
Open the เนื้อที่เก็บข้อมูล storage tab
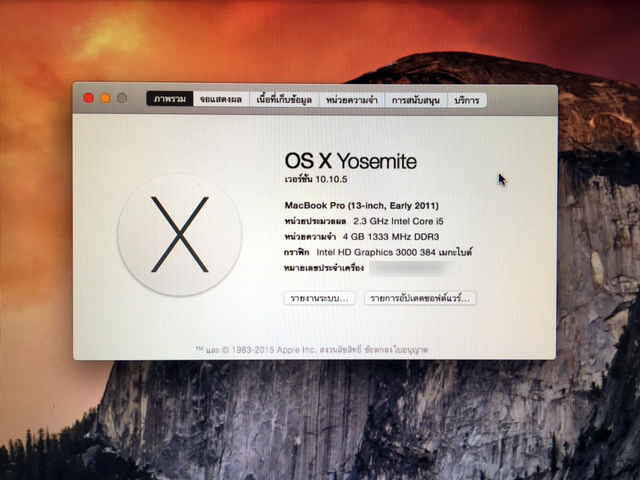point(284,100)
